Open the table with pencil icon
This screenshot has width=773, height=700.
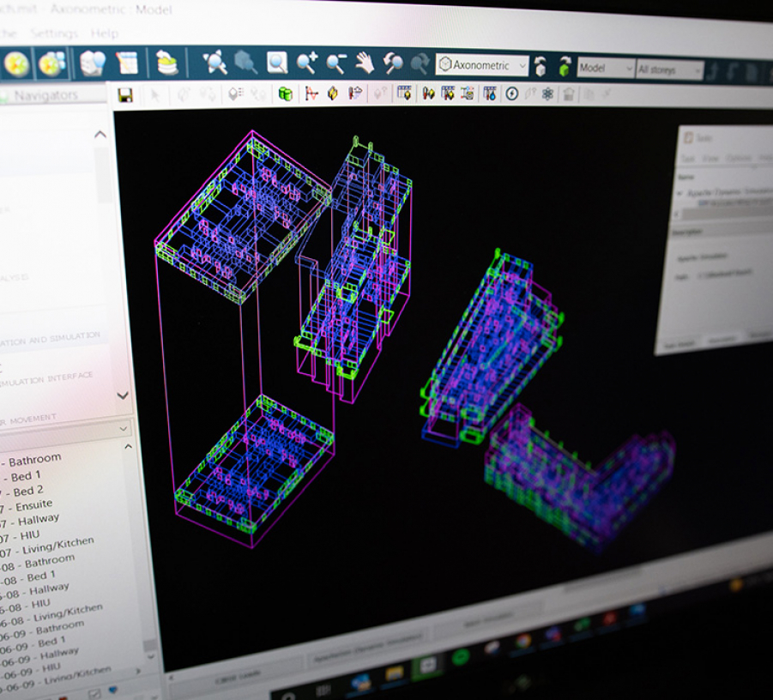tap(128, 63)
